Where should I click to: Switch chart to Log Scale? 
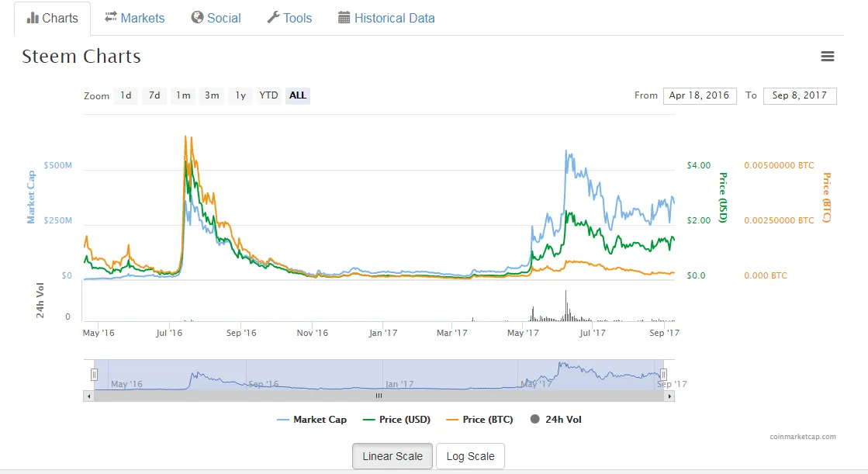[x=471, y=456]
